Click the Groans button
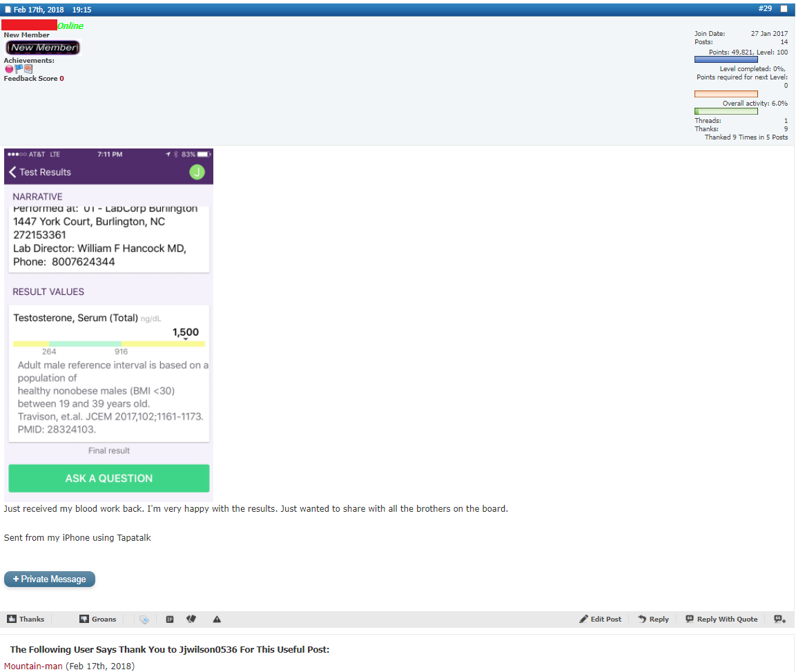The height and width of the screenshot is (672, 796). [97, 619]
